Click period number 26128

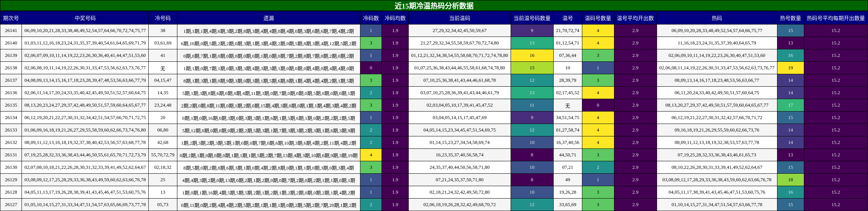point(11,192)
